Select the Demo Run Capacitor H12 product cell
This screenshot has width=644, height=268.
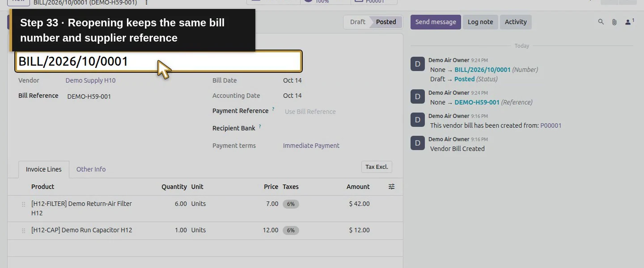point(81,230)
